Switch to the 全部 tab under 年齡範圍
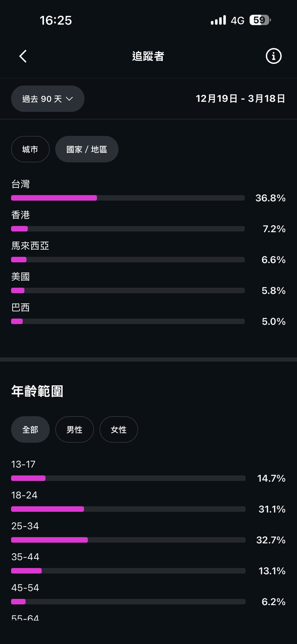 pos(30,429)
